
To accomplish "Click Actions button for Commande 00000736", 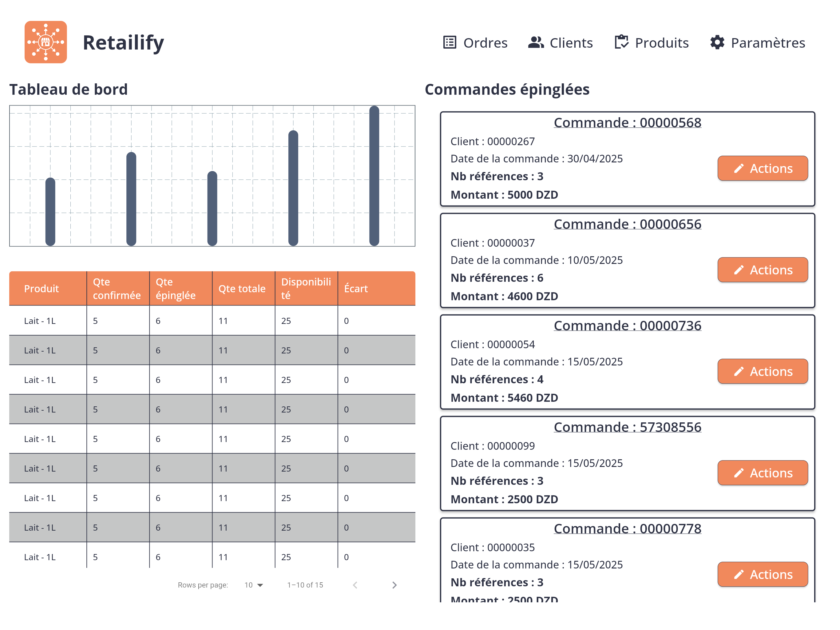I will click(763, 371).
